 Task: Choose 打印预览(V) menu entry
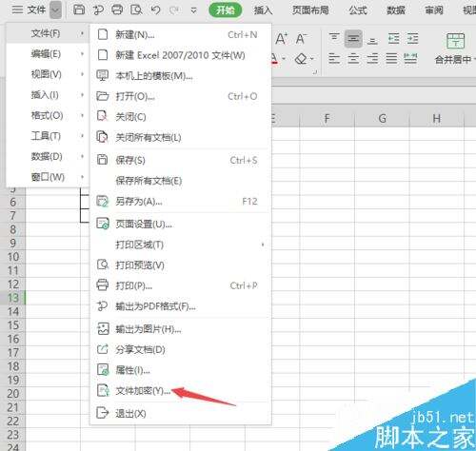(181, 265)
